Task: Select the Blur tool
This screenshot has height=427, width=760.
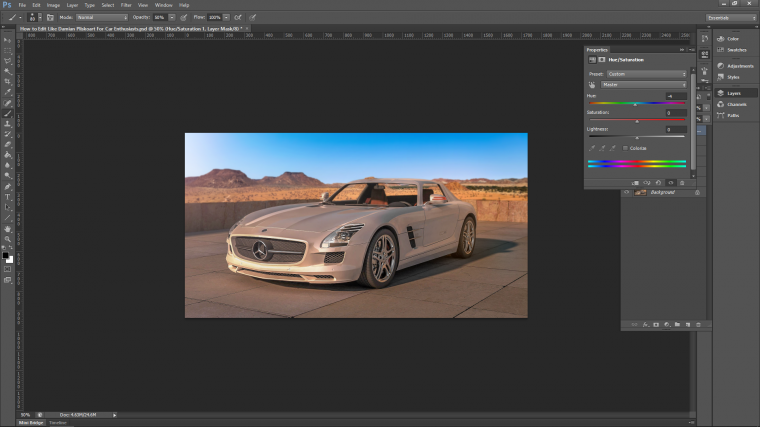Action: coord(7,165)
